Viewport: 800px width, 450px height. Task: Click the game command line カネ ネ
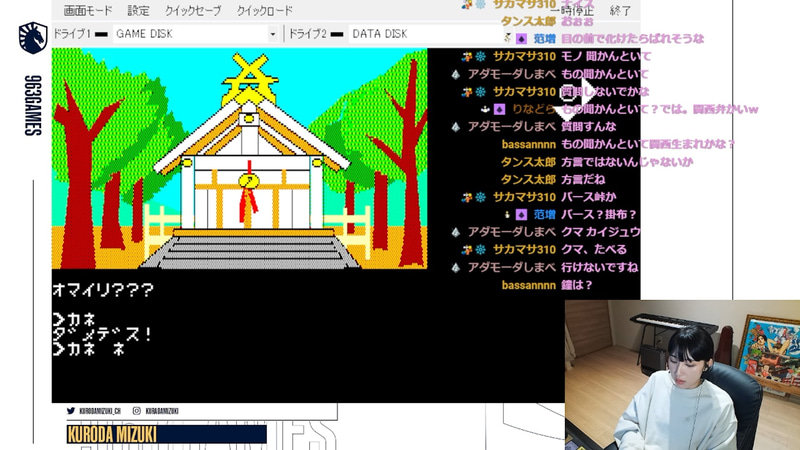[89, 349]
